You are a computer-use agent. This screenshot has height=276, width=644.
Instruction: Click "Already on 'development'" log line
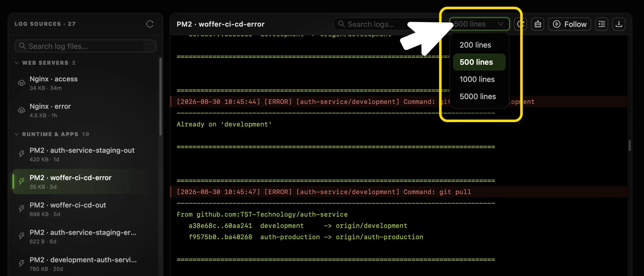[224, 124]
